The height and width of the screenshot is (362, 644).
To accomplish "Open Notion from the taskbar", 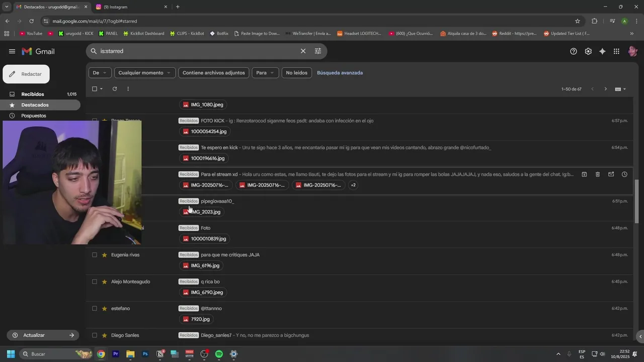I will coord(160,354).
